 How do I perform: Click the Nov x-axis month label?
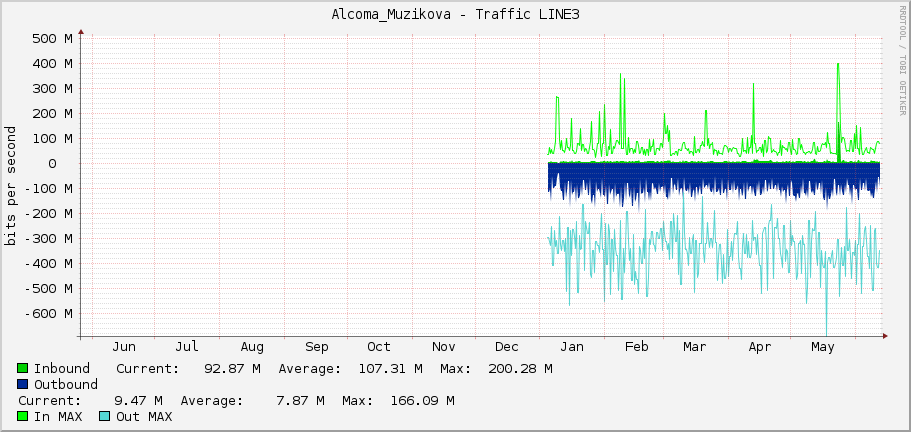point(443,347)
